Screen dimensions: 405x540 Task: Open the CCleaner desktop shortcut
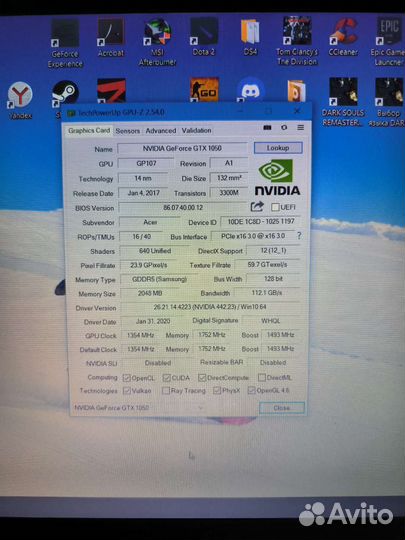coord(343,37)
